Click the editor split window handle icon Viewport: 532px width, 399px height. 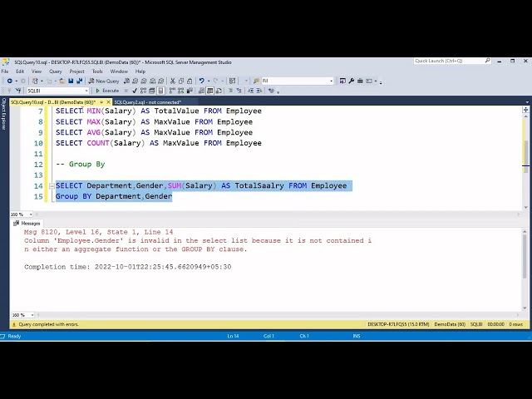526,110
